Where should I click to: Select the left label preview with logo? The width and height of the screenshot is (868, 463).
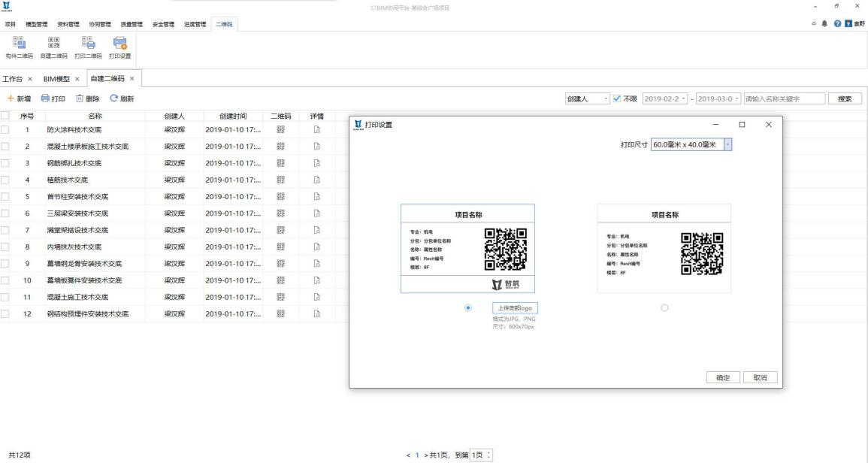(x=467, y=249)
